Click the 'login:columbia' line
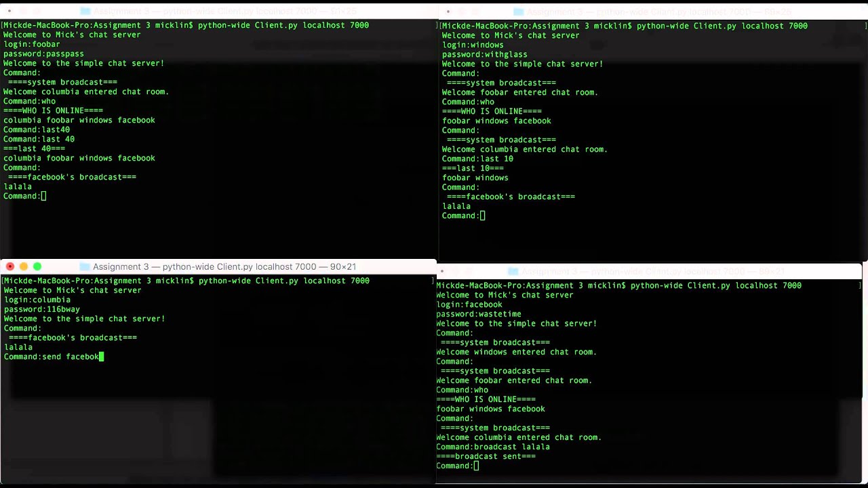The width and height of the screenshot is (868, 488). click(x=37, y=300)
